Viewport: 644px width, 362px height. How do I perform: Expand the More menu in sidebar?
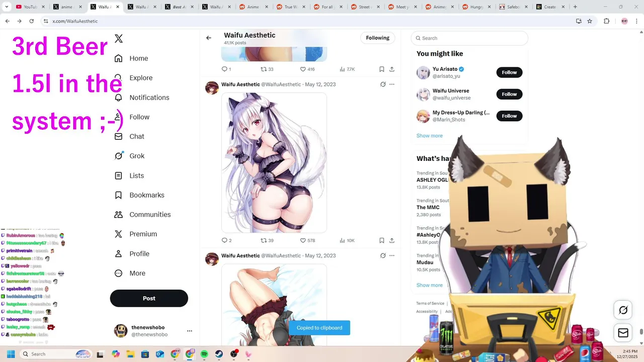click(x=130, y=274)
